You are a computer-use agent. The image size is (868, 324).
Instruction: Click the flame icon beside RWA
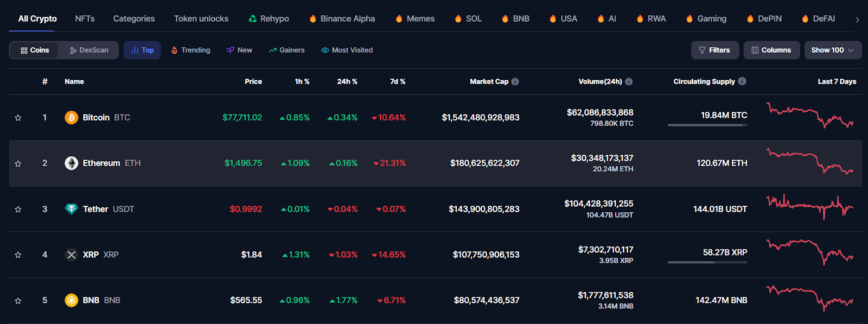click(640, 18)
